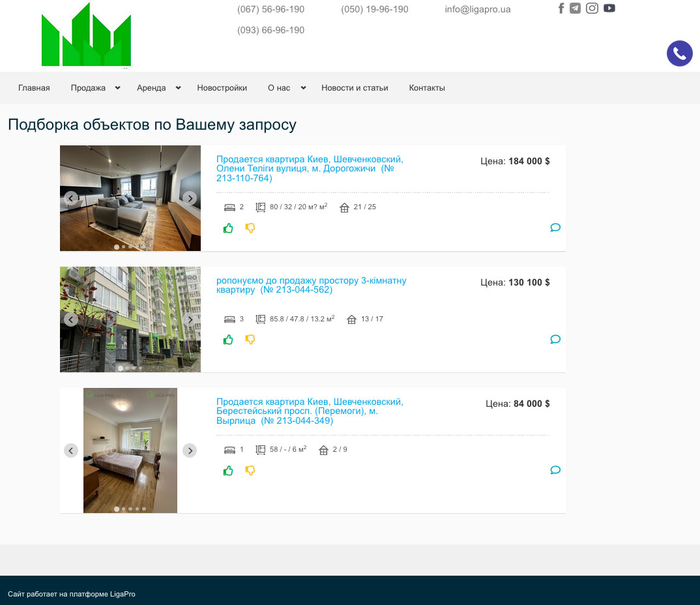Viewport: 700px width, 605px height.
Task: Click the price 130 100 $
Action: pyautogui.click(x=529, y=283)
